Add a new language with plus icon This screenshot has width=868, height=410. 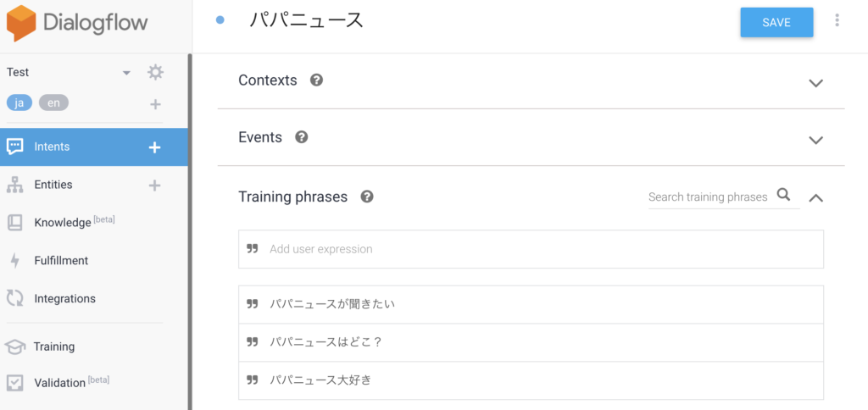click(x=156, y=104)
